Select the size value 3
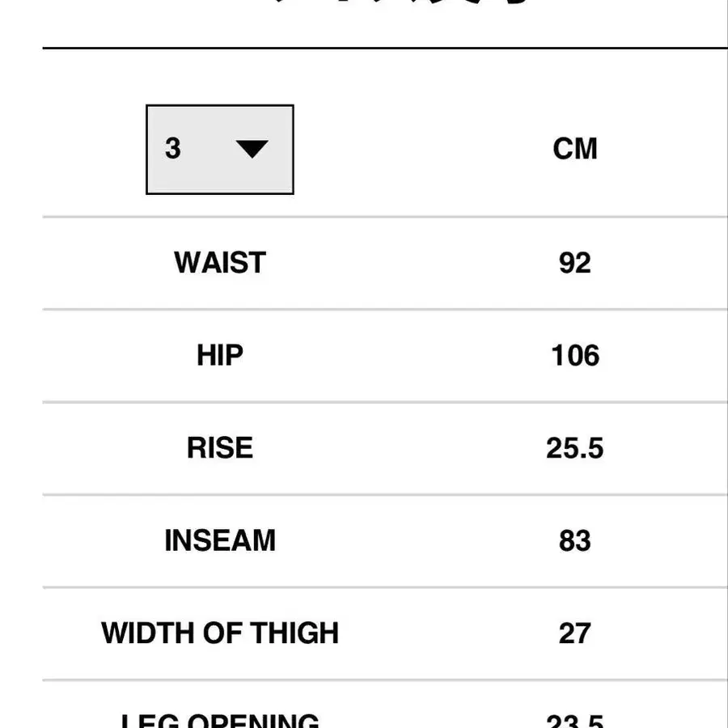 [173, 149]
